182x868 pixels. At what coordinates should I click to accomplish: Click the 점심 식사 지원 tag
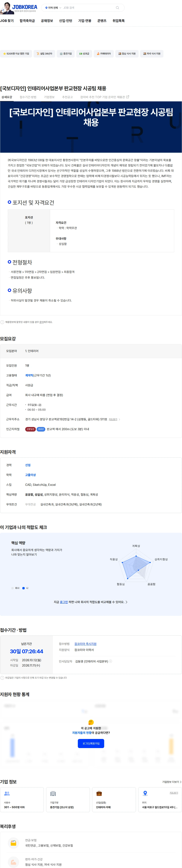(x=127, y=54)
